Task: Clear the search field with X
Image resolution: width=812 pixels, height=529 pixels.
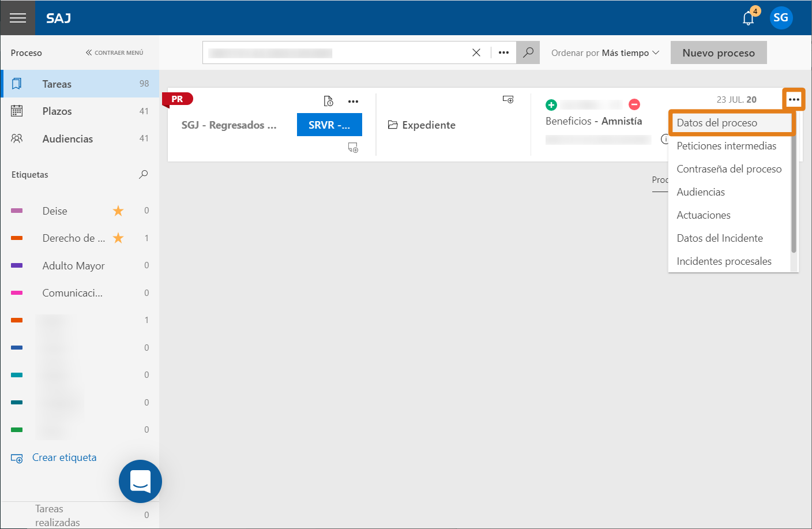Action: pos(476,52)
